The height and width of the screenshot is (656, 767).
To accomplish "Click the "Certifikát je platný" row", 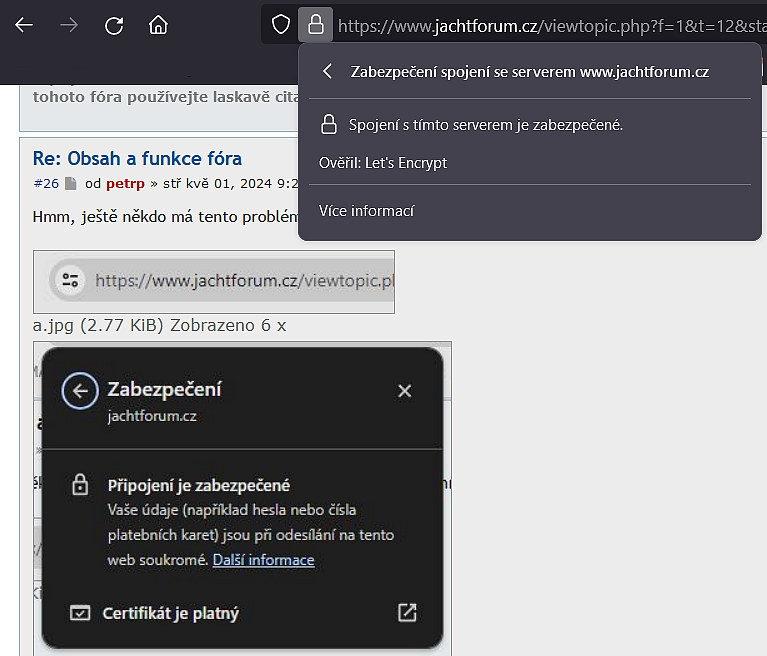I will (x=243, y=613).
